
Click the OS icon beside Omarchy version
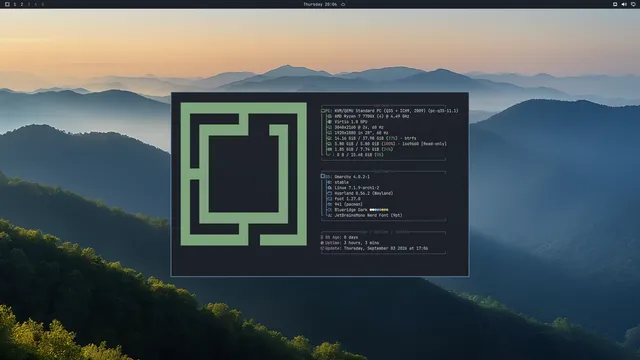pyautogui.click(x=323, y=176)
